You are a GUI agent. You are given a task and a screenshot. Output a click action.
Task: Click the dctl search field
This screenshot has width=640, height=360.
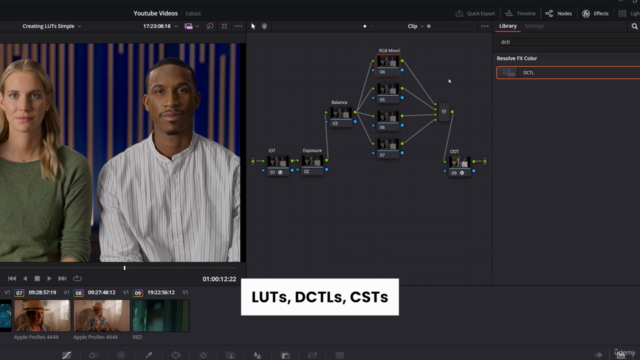[x=570, y=42]
